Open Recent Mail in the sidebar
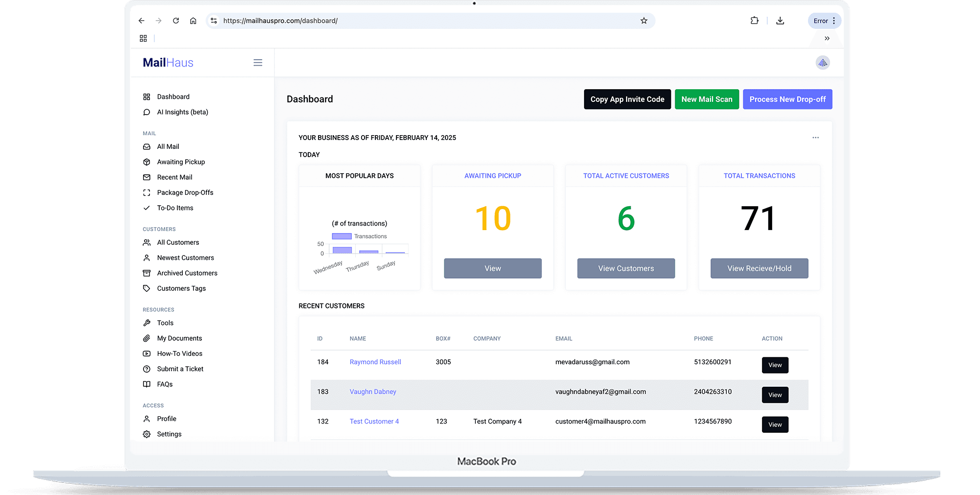980x495 pixels. click(174, 177)
